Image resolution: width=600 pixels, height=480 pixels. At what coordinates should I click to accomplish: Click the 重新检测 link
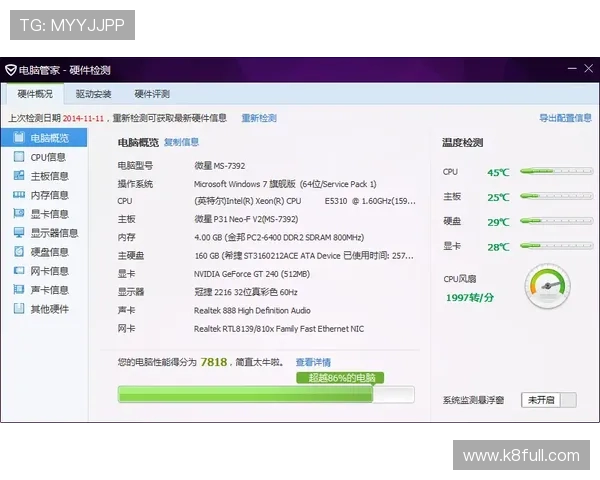(x=259, y=118)
